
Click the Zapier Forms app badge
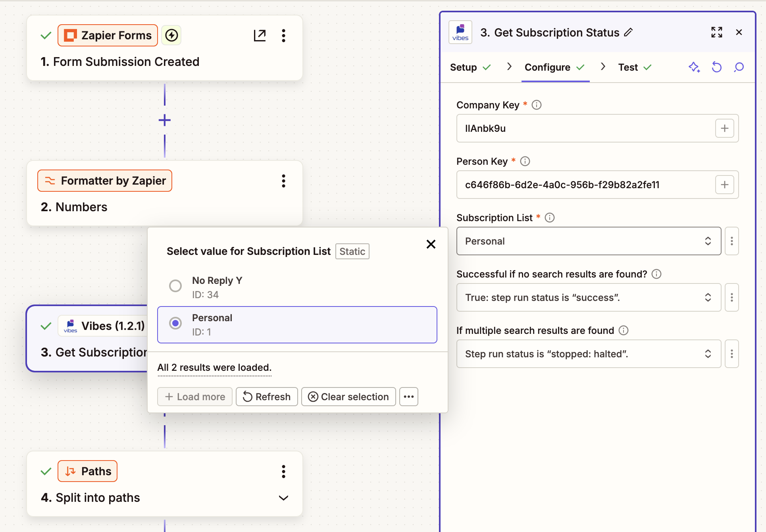[x=108, y=35]
